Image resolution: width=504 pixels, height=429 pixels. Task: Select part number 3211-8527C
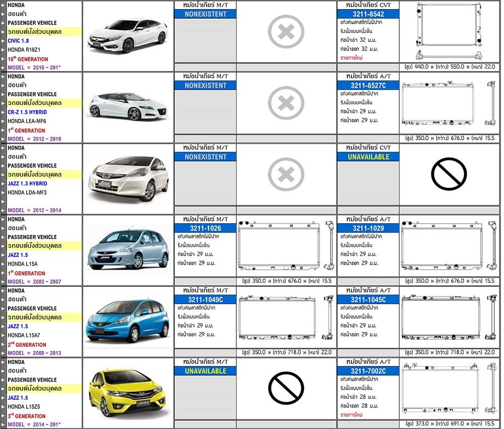click(368, 86)
